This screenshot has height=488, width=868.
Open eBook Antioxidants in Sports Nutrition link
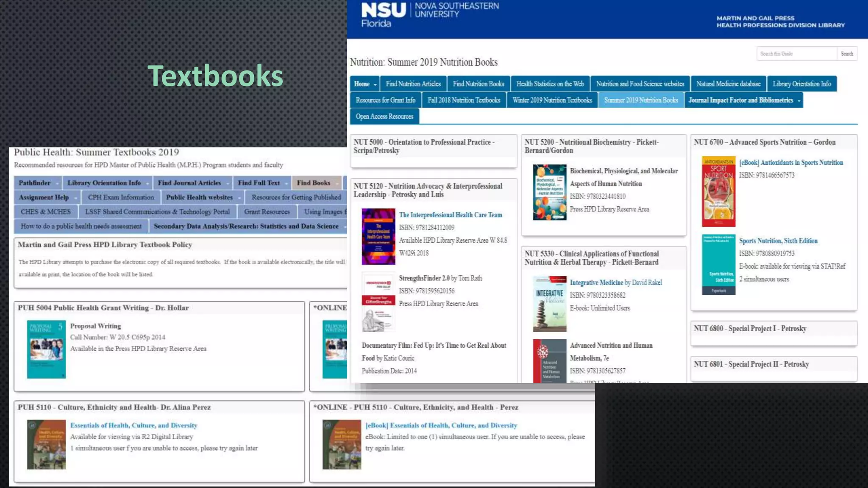pos(791,163)
